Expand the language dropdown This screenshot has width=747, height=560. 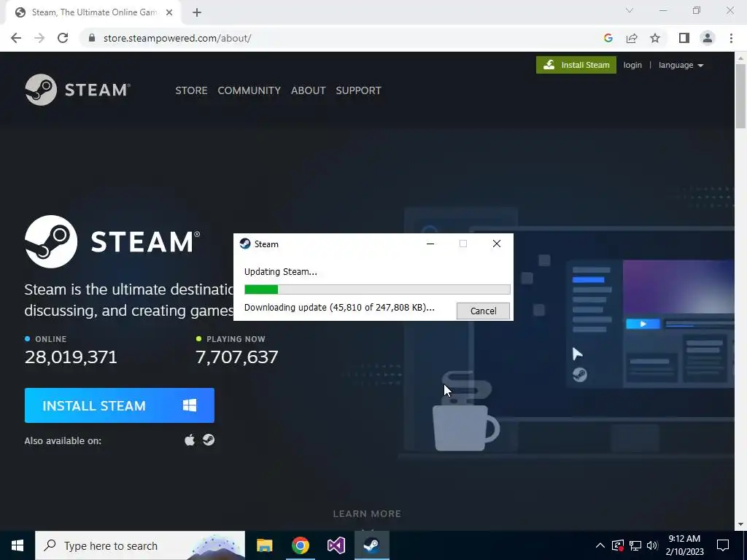pyautogui.click(x=681, y=65)
